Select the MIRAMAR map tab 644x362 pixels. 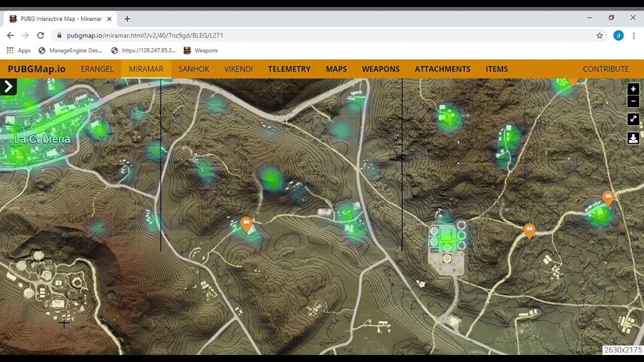coord(146,69)
